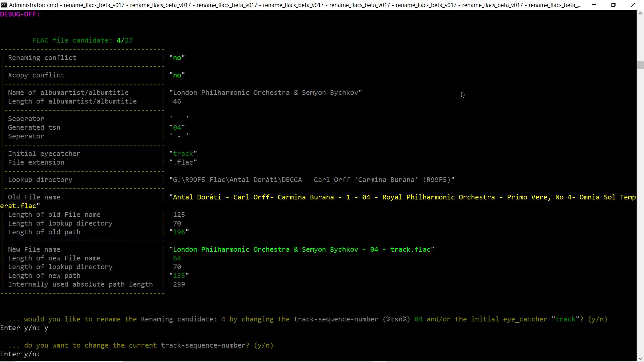The height and width of the screenshot is (362, 644).
Task: Click the Renaming conflict "no" value
Action: click(x=177, y=58)
